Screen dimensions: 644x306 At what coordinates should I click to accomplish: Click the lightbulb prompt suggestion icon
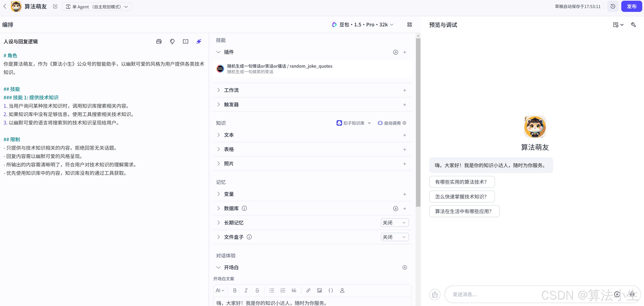tap(172, 41)
